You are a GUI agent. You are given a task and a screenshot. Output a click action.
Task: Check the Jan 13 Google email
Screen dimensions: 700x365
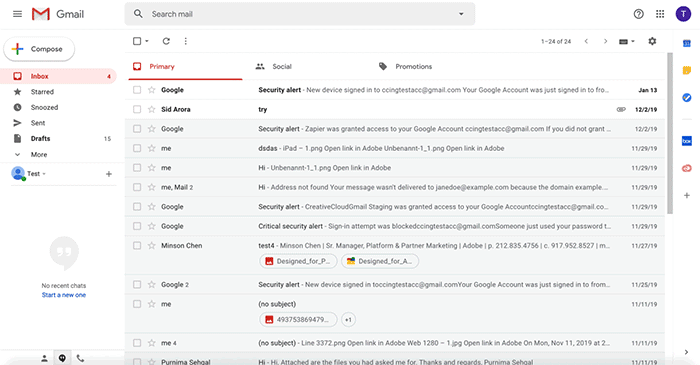click(x=137, y=90)
